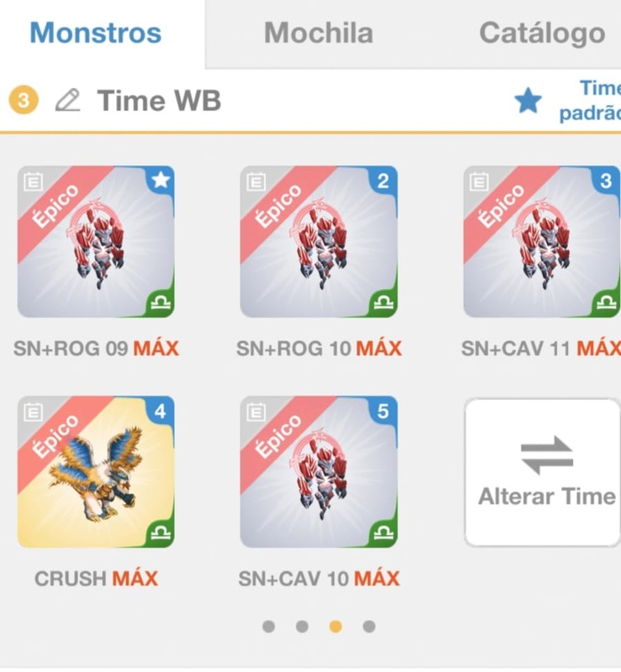Click notes icon on SN+ROG 10 card
Viewport: 621px width, 672px height.
tap(256, 181)
